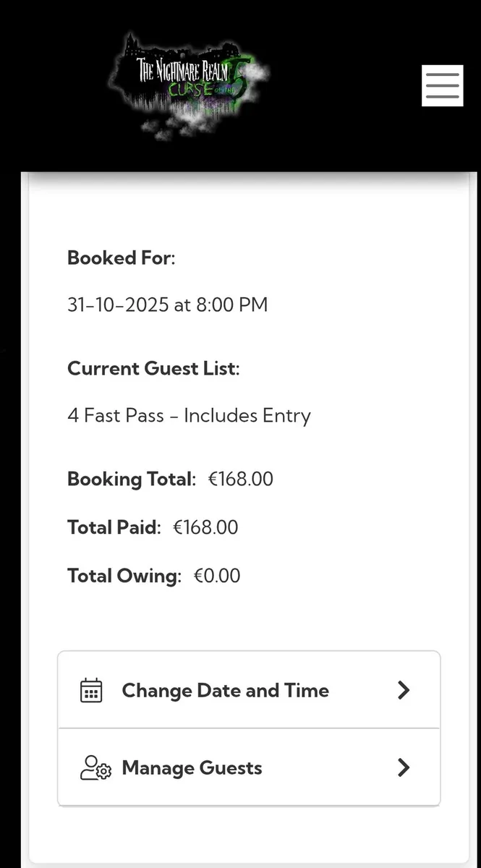481x868 pixels.
Task: Click the Total Owing label
Action: tap(124, 576)
